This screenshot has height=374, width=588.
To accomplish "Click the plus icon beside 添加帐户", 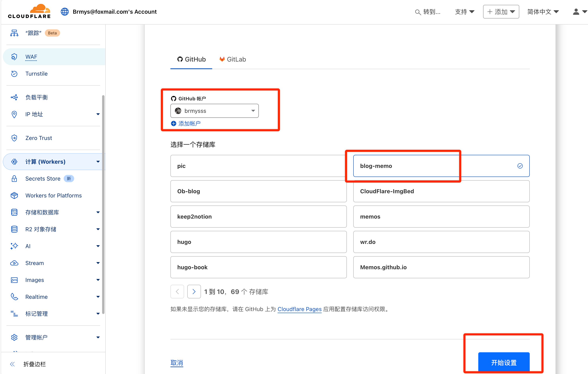I will tap(173, 123).
